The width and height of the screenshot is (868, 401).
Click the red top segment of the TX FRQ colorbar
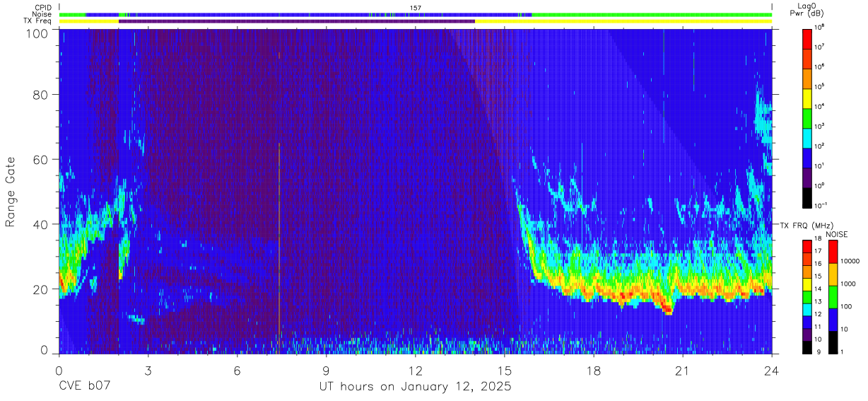[808, 245]
